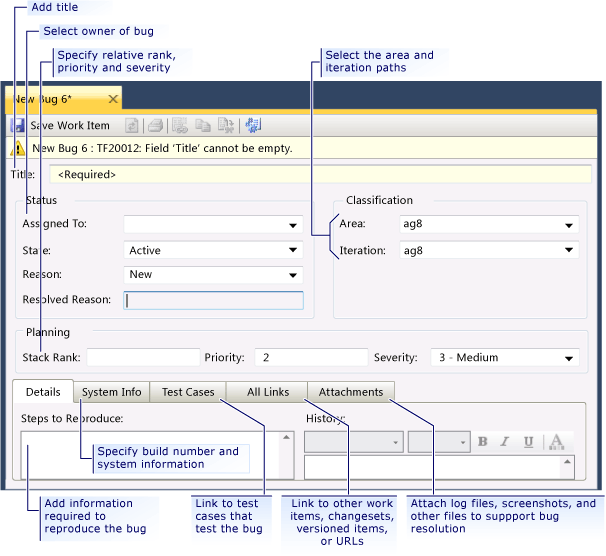The width and height of the screenshot is (606, 556).
Task: Click the floppy disk save icon
Action: [17, 126]
